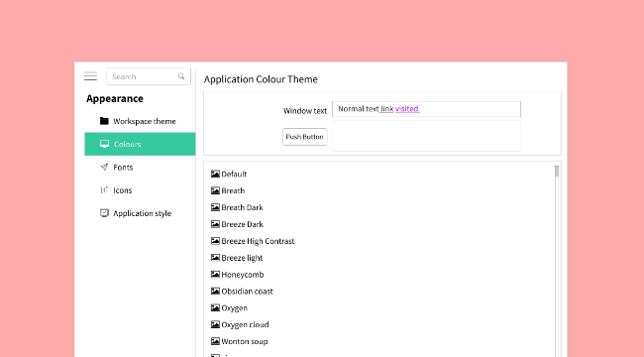Select the 'Breath Dark' colour scheme
The width and height of the screenshot is (644, 357).
pos(242,207)
